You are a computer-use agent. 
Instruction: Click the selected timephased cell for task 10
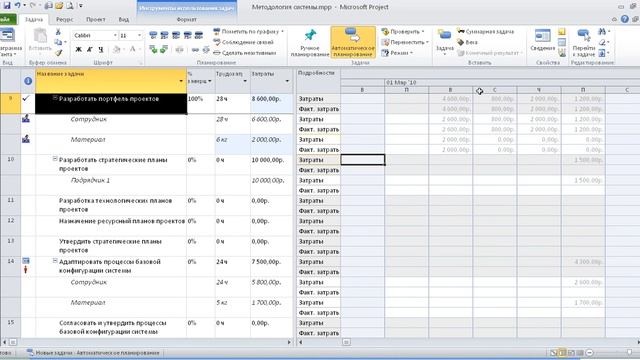[x=362, y=160]
